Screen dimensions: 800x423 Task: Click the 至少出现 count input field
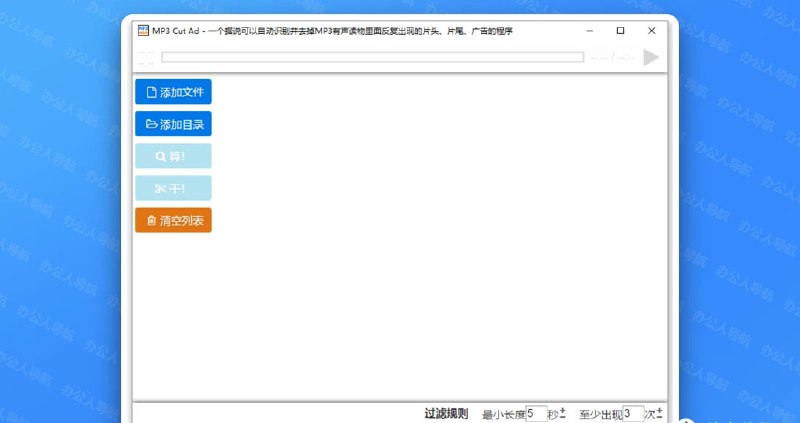(x=632, y=414)
